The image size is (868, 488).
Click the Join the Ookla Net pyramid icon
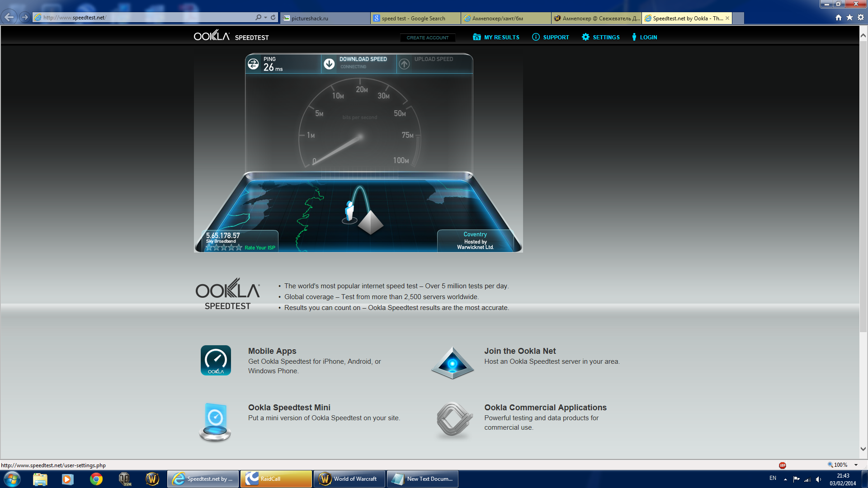point(452,363)
